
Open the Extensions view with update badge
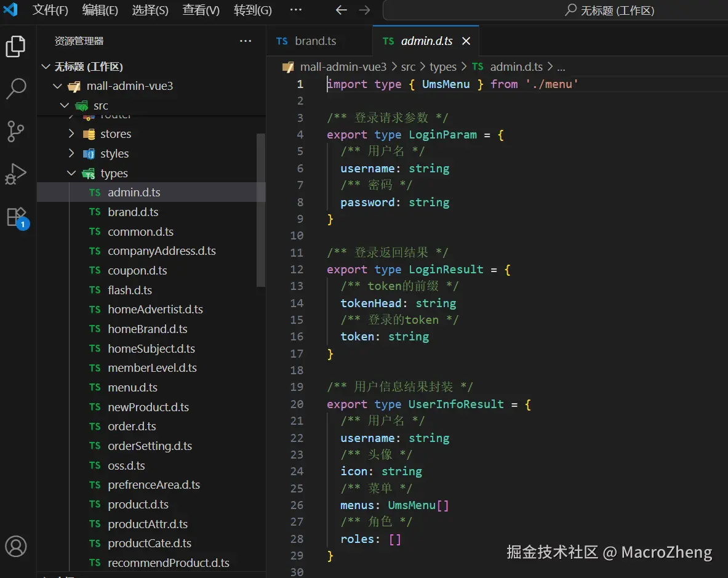point(17,217)
